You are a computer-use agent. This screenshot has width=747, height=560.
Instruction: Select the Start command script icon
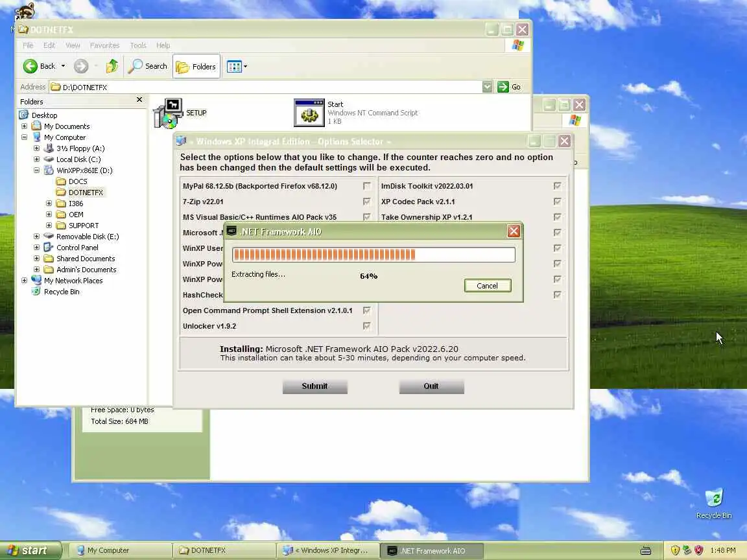click(309, 113)
